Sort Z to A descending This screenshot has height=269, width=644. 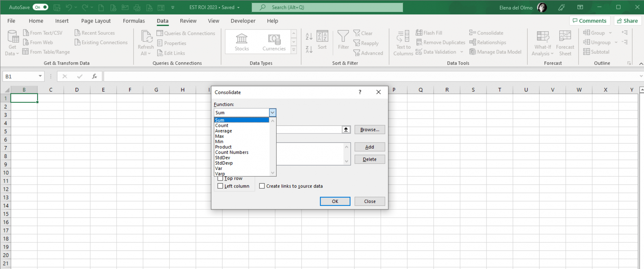[309, 49]
